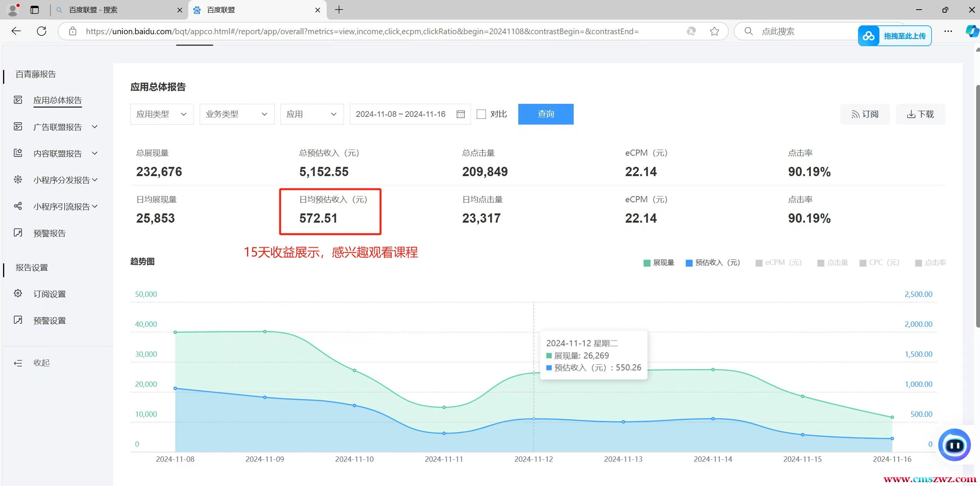
Task: Click 收起 to collapse the sidebar
Action: tap(42, 363)
